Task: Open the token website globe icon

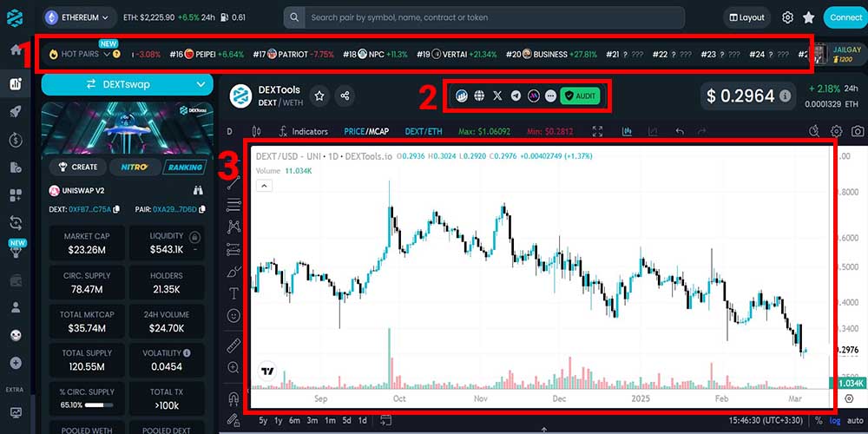Action: (x=479, y=95)
